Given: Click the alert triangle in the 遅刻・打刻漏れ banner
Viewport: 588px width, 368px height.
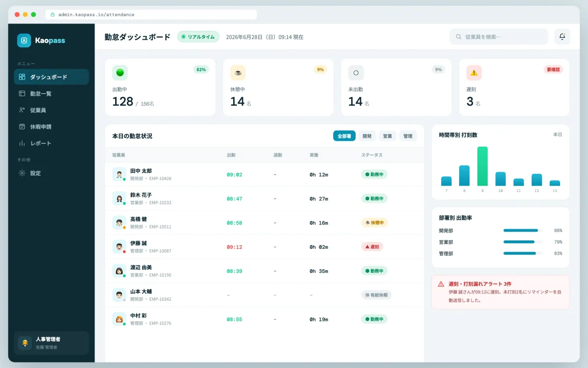Looking at the screenshot, I should 441,284.
